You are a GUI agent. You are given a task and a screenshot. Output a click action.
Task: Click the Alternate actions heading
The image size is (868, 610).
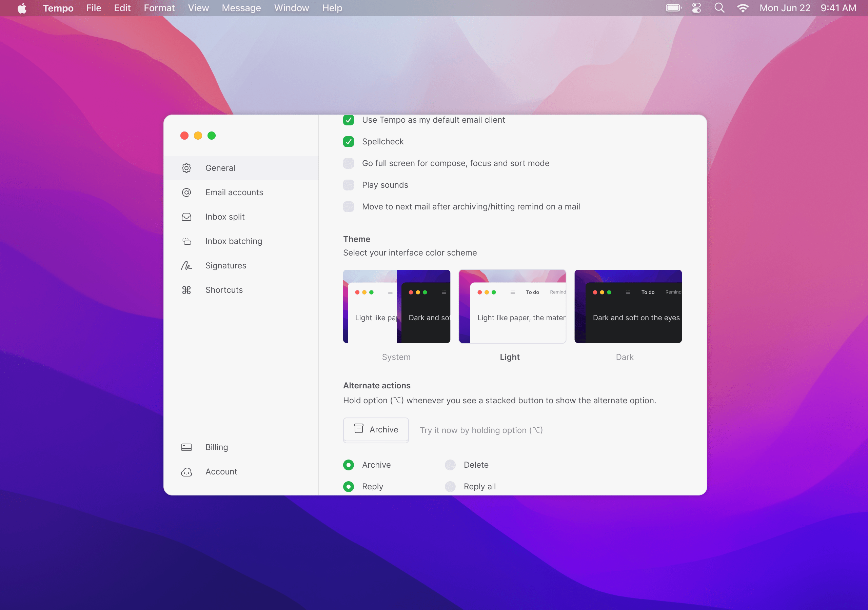point(377,386)
